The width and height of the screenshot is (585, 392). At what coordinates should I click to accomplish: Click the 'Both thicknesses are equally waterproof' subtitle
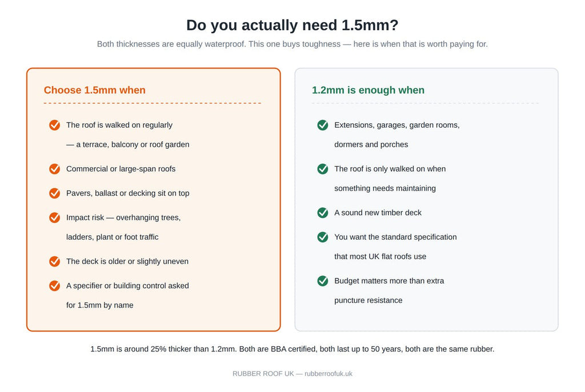292,44
